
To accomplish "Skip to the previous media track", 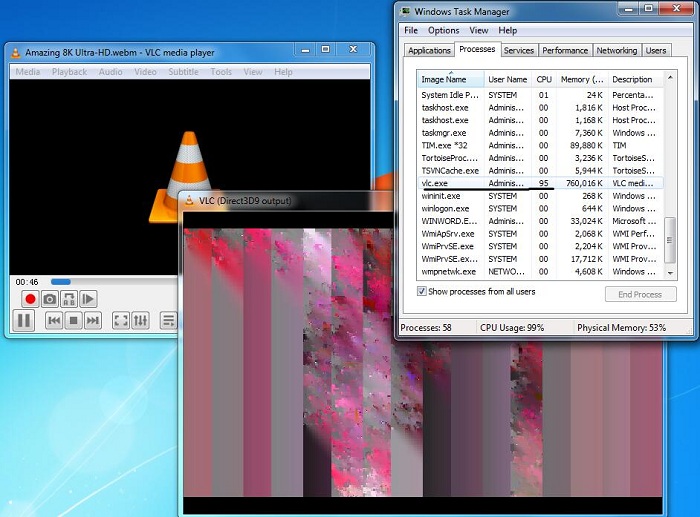I will click(x=54, y=321).
